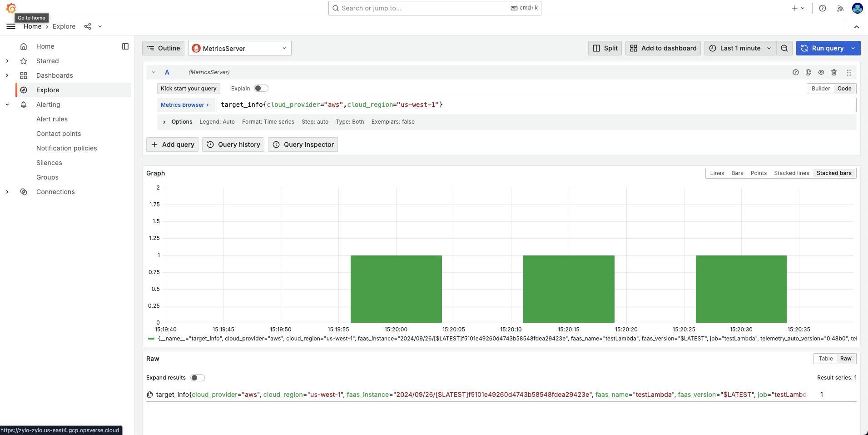Click the share icon next to Explore
This screenshot has width=868, height=435.
pos(88,26)
